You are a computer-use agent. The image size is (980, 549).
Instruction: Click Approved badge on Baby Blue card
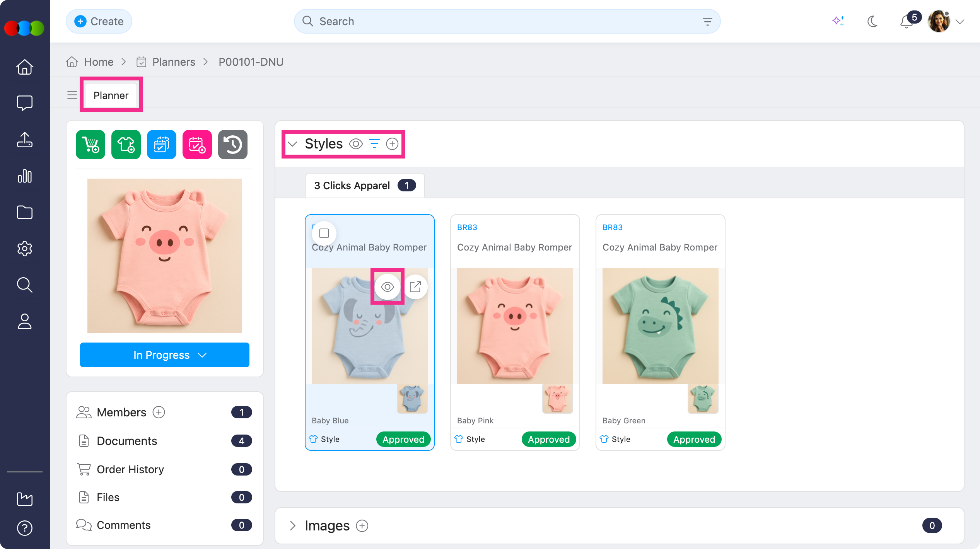pyautogui.click(x=403, y=439)
